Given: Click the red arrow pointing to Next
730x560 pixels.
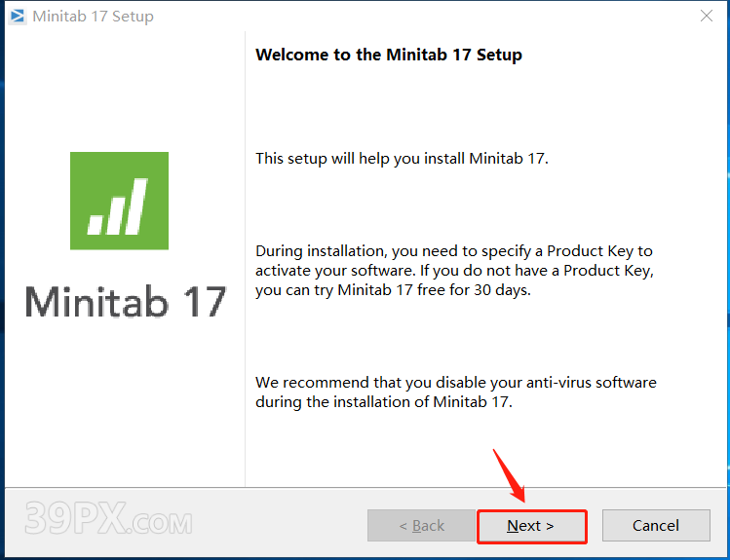Looking at the screenshot, I should click(510, 475).
